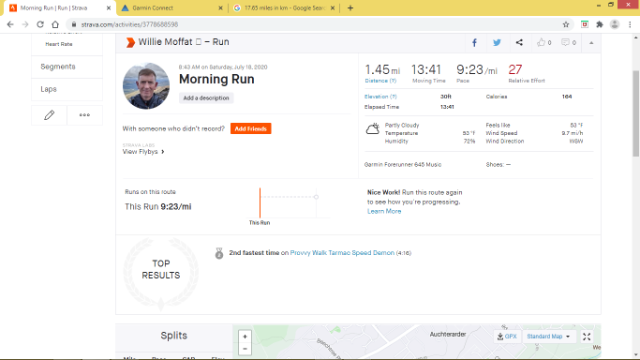Click the 13:41 moving time value

(x=426, y=70)
